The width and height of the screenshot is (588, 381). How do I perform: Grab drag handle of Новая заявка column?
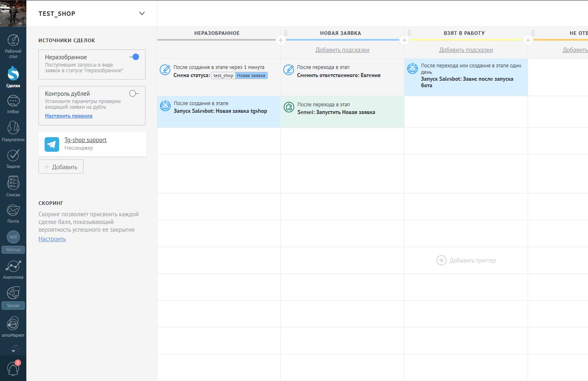tap(286, 33)
